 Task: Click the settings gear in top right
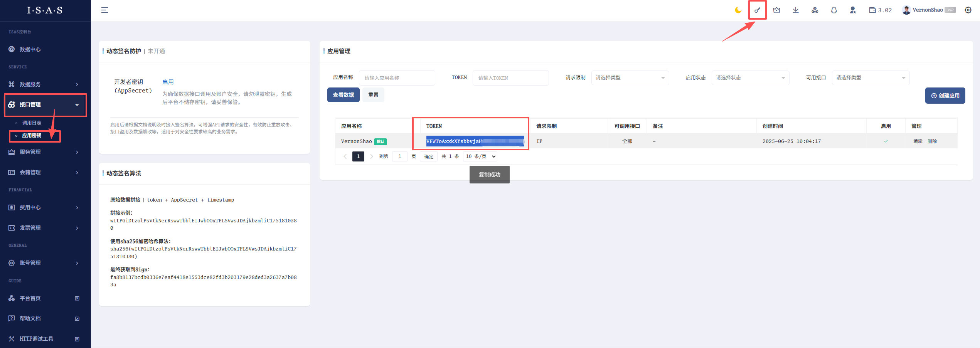coord(968,10)
